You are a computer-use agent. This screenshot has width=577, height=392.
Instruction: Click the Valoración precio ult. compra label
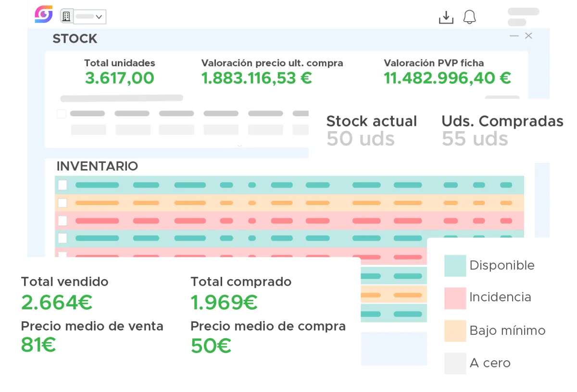click(x=272, y=63)
